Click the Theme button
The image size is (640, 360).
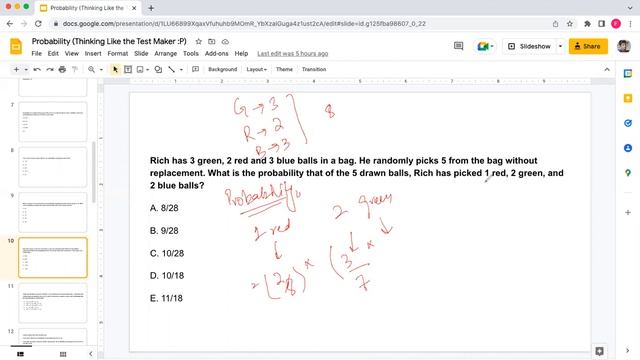284,69
